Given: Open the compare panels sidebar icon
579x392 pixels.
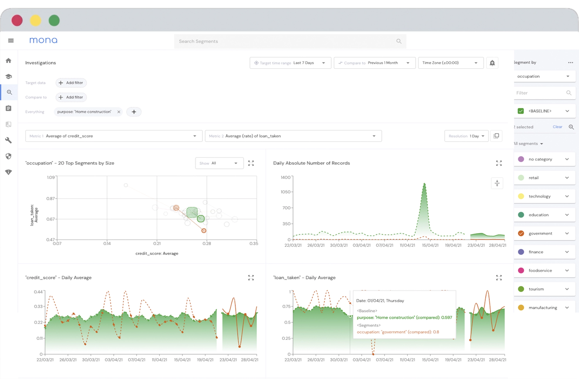Looking at the screenshot, I should (x=9, y=124).
